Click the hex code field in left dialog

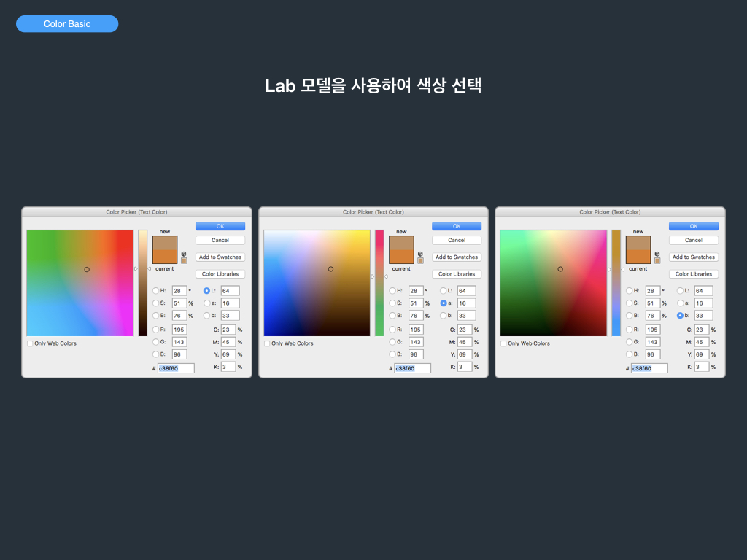(x=176, y=368)
